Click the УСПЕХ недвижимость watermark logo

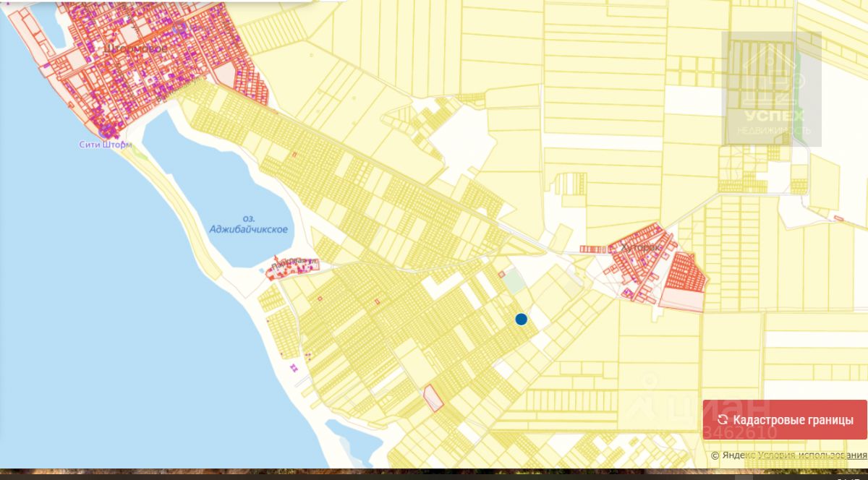click(772, 89)
